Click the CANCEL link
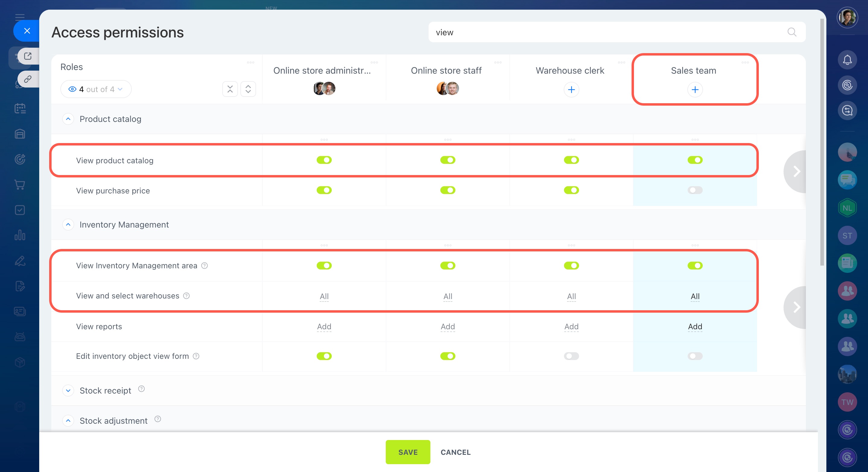Viewport: 868px width, 472px height. (x=455, y=452)
